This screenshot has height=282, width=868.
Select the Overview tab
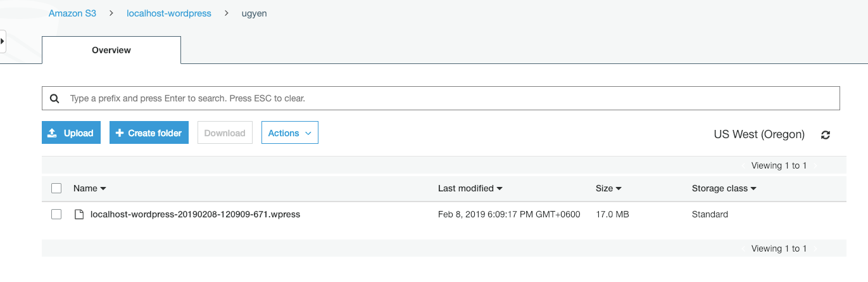111,50
